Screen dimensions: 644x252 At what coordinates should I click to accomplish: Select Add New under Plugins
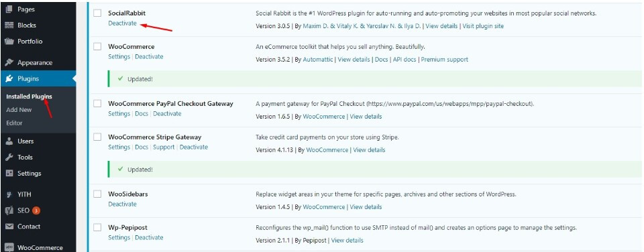[x=19, y=110]
